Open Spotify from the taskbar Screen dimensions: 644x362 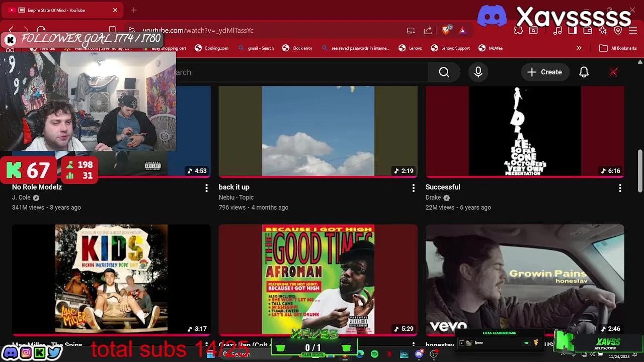click(374, 354)
